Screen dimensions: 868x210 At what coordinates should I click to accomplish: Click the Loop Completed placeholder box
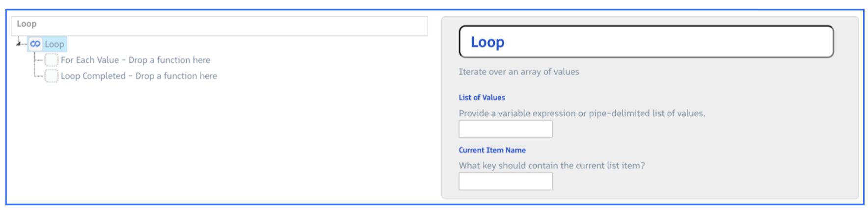pyautogui.click(x=51, y=76)
